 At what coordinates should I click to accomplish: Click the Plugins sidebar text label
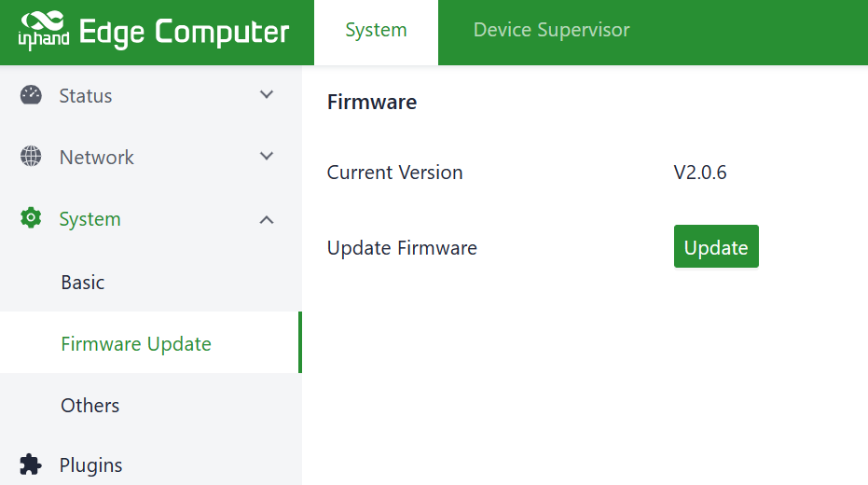(90, 465)
